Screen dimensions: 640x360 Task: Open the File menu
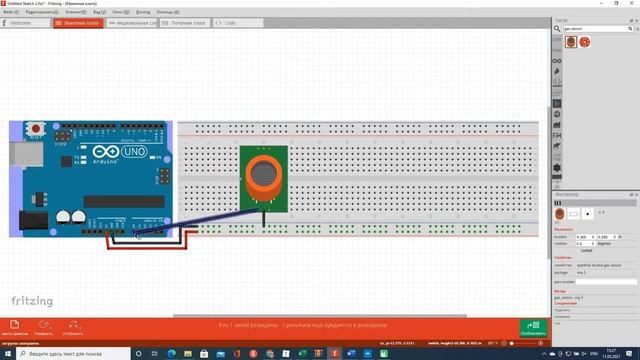tap(11, 12)
